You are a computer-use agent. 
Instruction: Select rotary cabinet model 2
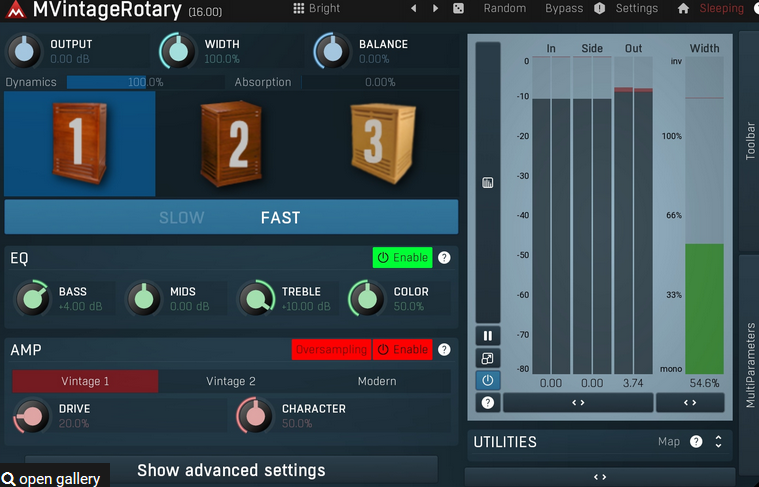coord(231,144)
